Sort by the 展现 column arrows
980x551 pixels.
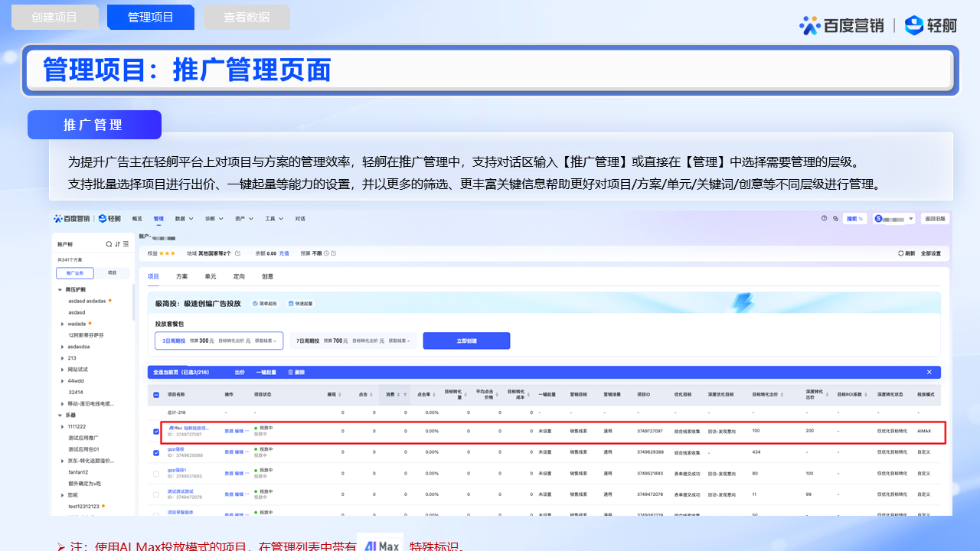pos(340,395)
